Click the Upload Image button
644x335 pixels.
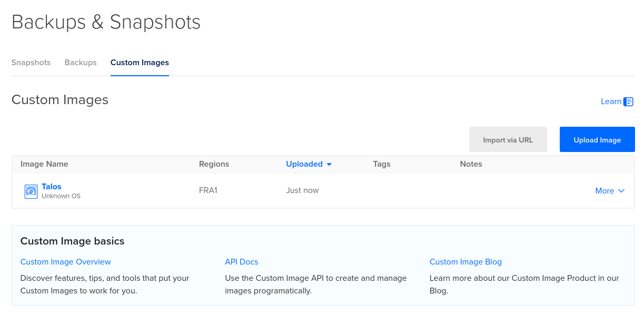pos(597,139)
